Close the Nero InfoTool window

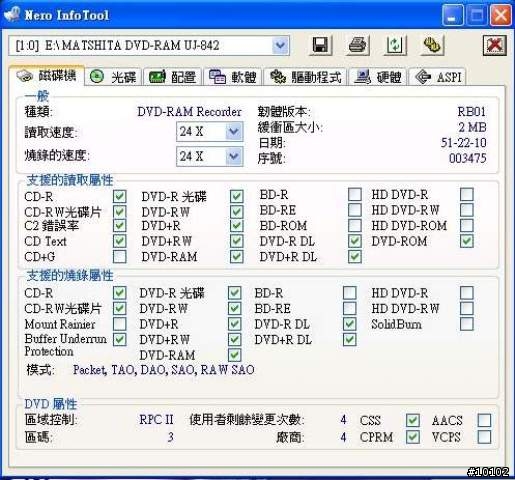click(500, 15)
